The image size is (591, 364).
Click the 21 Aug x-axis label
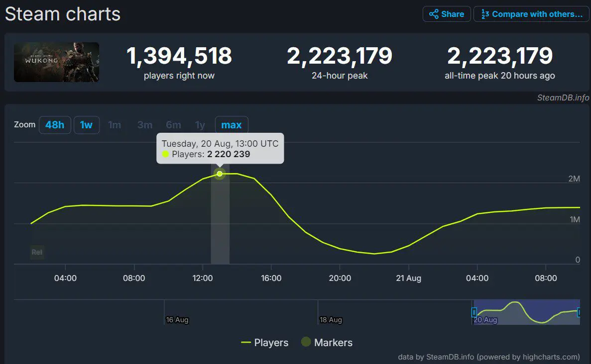coord(409,278)
